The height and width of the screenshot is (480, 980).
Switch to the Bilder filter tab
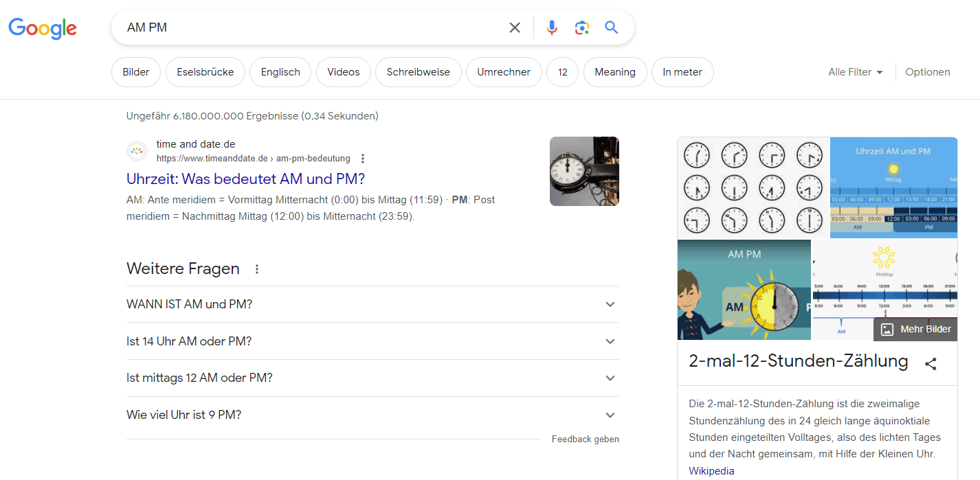(x=135, y=71)
